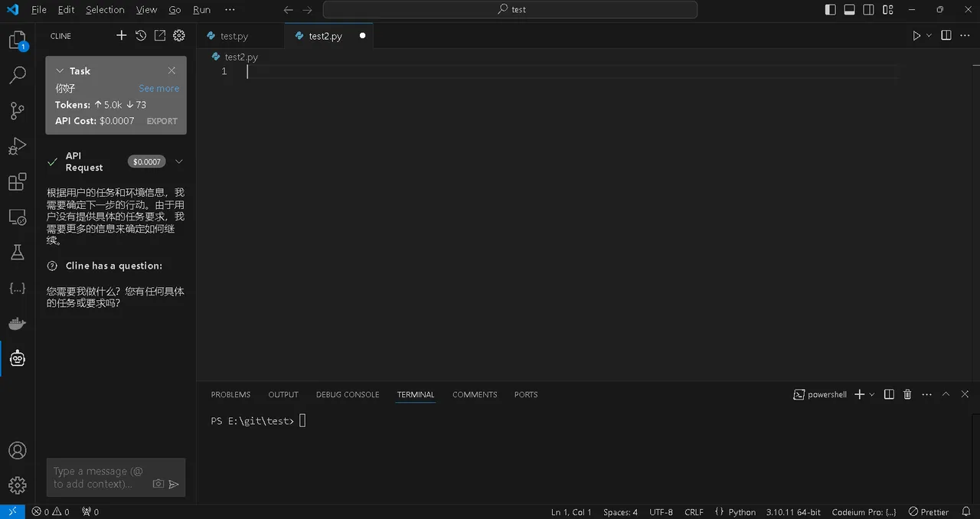
Task: Go forward navigation arrow
Action: tap(307, 10)
